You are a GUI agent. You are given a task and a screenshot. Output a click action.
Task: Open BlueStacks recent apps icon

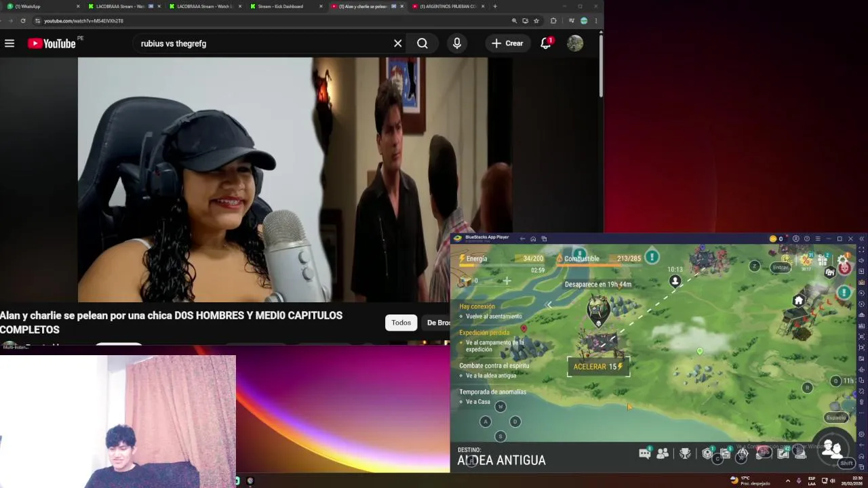(x=544, y=239)
